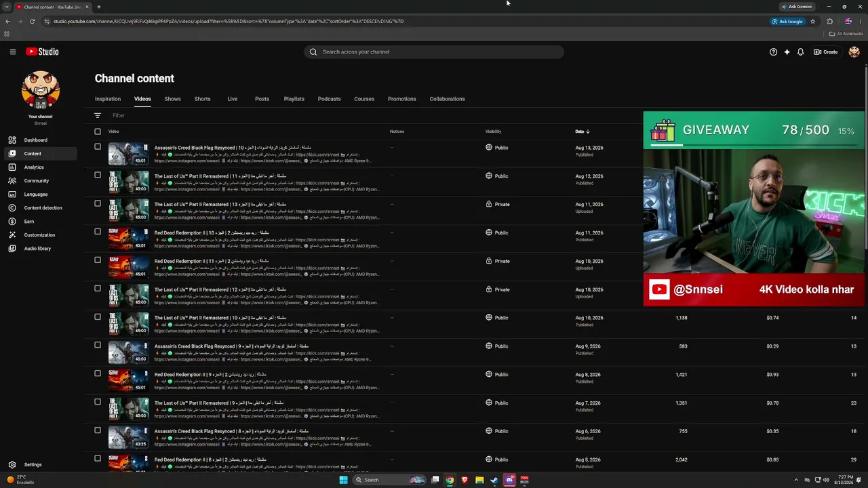
Task: Select Assassin's Creed part 9 video checkbox
Action: point(98,345)
